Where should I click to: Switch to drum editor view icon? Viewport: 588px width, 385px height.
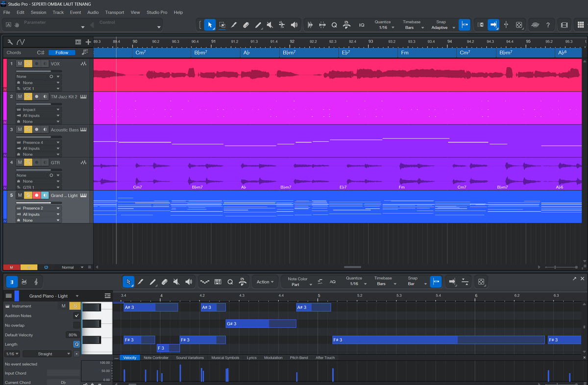click(24, 282)
